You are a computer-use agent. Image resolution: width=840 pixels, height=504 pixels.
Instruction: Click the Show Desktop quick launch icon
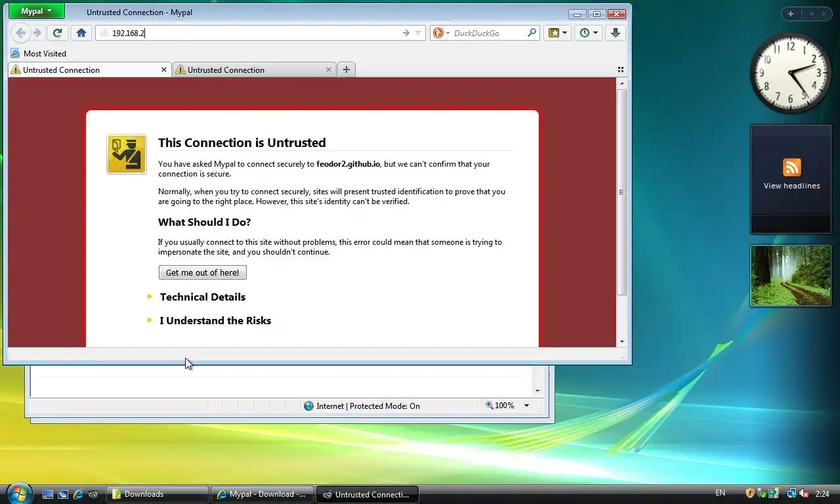coord(48,494)
